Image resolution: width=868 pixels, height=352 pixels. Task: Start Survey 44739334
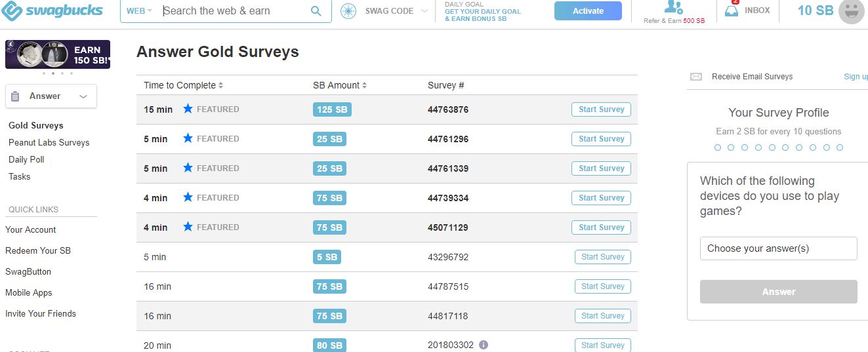(x=601, y=198)
